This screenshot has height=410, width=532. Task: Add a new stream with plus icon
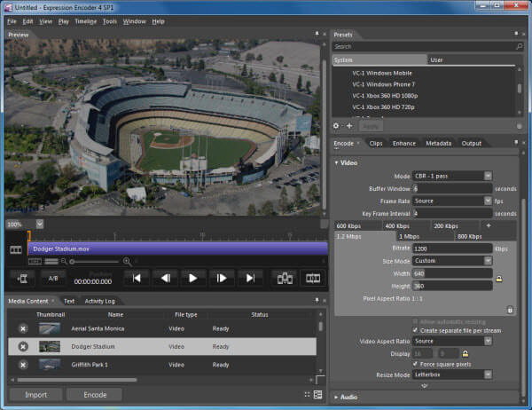pyautogui.click(x=489, y=225)
